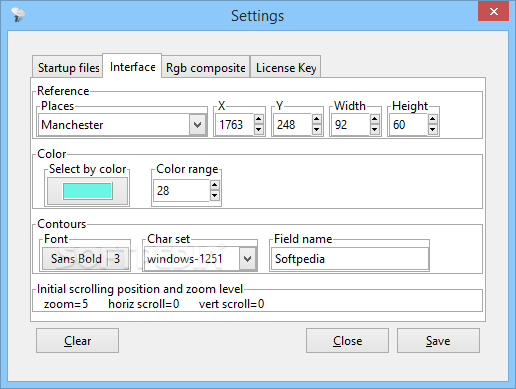Open the Rgb composite tab
The height and width of the screenshot is (389, 516).
(206, 67)
